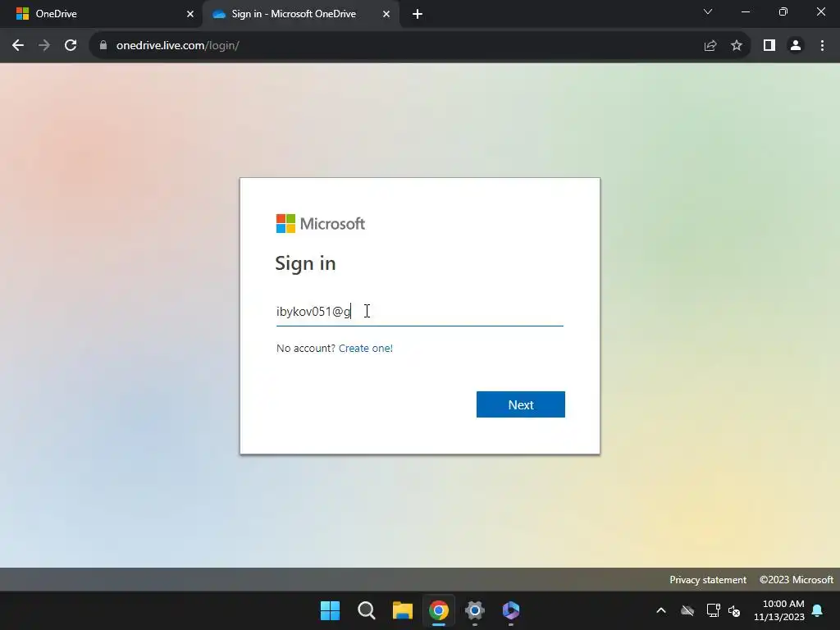Click the Next button
This screenshot has height=630, width=840.
tap(521, 404)
